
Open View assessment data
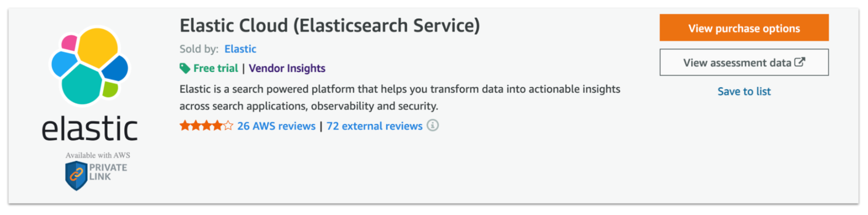[744, 62]
